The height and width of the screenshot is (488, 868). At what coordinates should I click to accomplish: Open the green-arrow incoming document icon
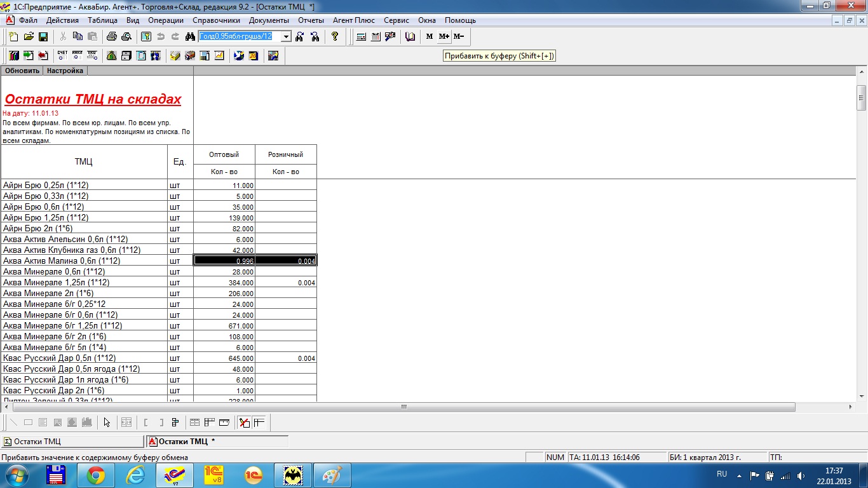29,56
